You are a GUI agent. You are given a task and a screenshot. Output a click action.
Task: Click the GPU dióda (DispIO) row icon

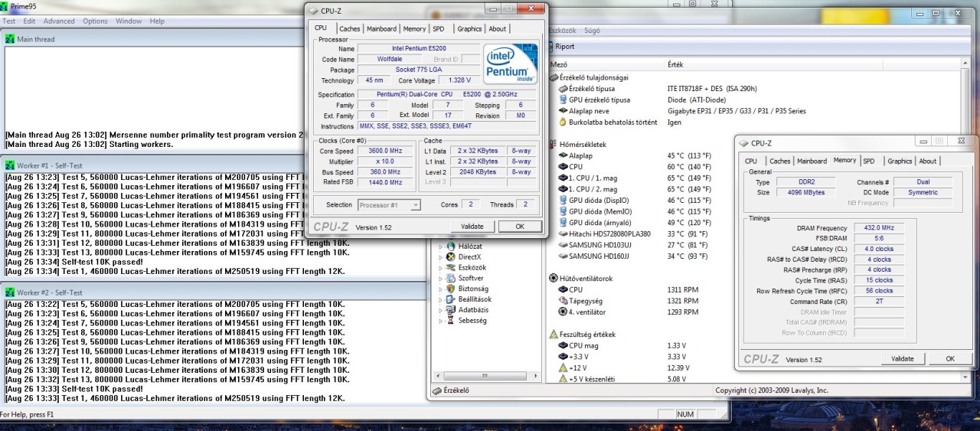(563, 199)
